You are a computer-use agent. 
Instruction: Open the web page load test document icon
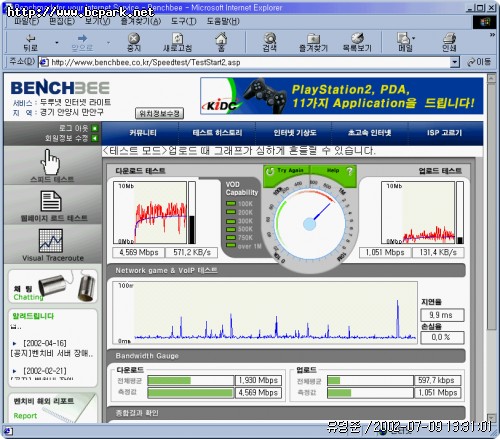[51, 201]
